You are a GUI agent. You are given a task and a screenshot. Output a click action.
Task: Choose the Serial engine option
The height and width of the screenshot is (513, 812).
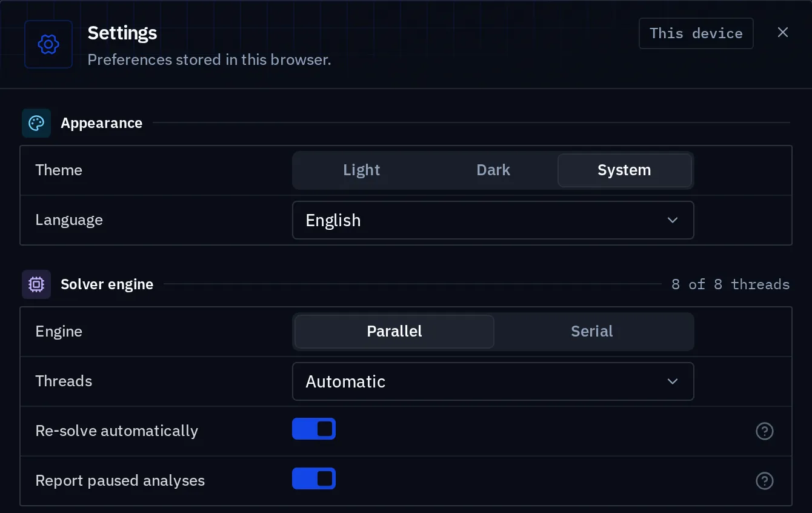click(592, 332)
